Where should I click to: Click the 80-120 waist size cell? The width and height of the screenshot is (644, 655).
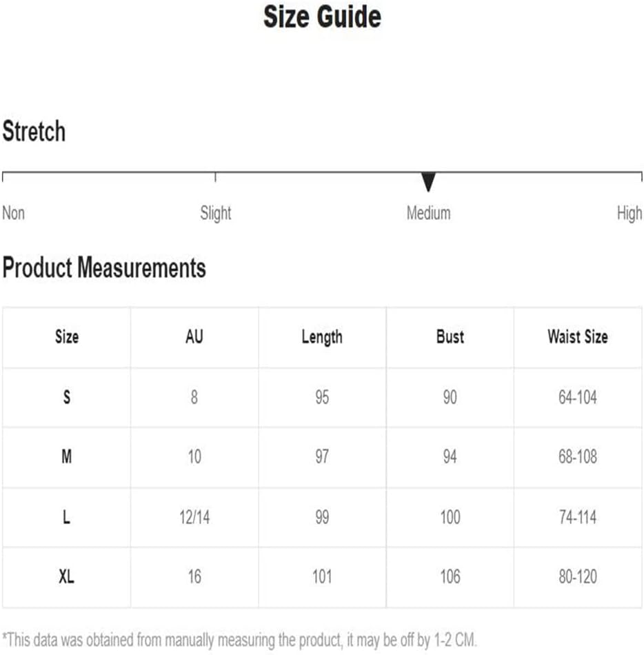tap(578, 577)
